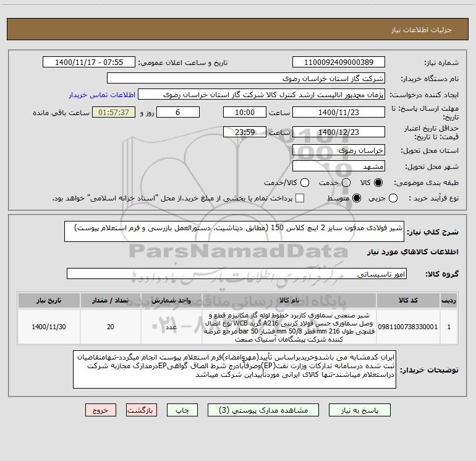Viewport: 476px width, 461px height.
Task: Click remaining days field showing 6
Action: [x=178, y=112]
